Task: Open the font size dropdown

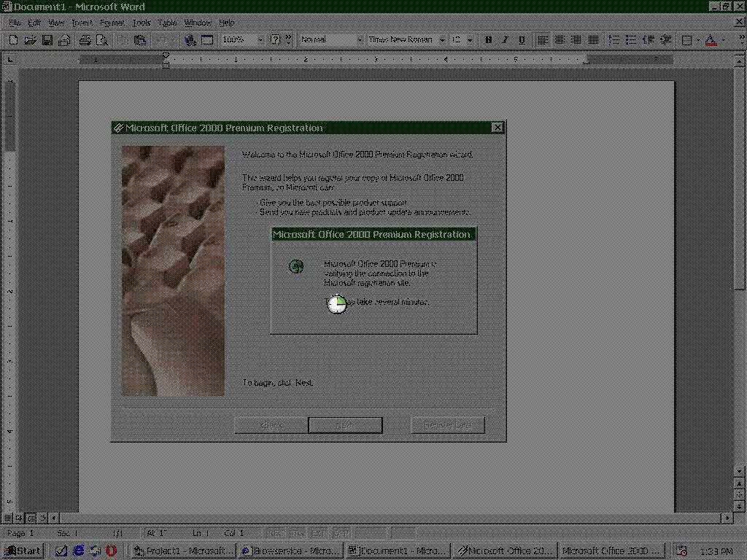Action: [x=470, y=40]
